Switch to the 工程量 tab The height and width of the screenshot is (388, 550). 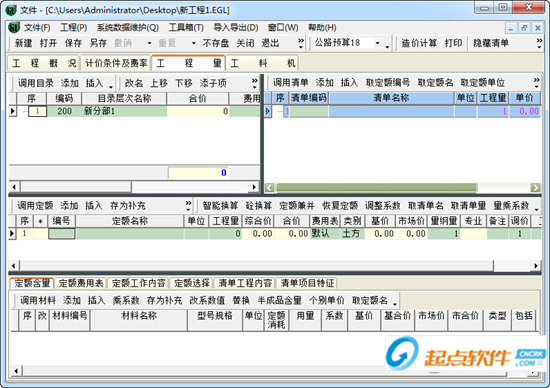click(x=188, y=63)
